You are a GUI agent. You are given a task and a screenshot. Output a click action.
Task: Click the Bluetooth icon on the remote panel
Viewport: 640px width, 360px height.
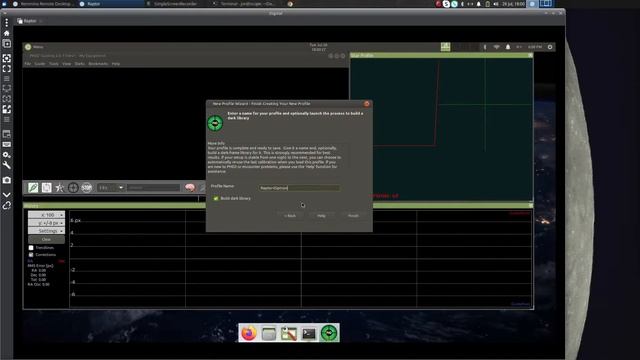click(x=485, y=47)
